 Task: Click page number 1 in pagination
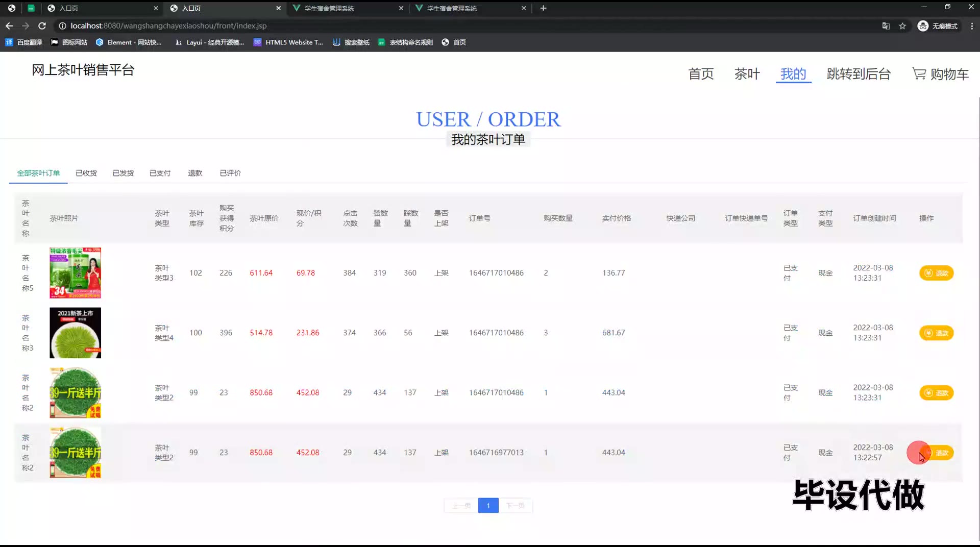488,506
